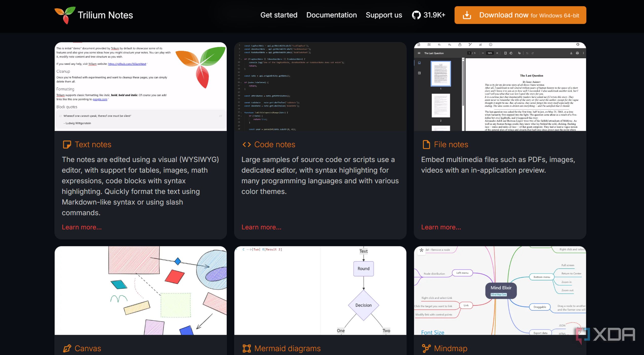Viewport: 644px width, 355px height.
Task: Click the Mindmap heading
Action: point(451,348)
